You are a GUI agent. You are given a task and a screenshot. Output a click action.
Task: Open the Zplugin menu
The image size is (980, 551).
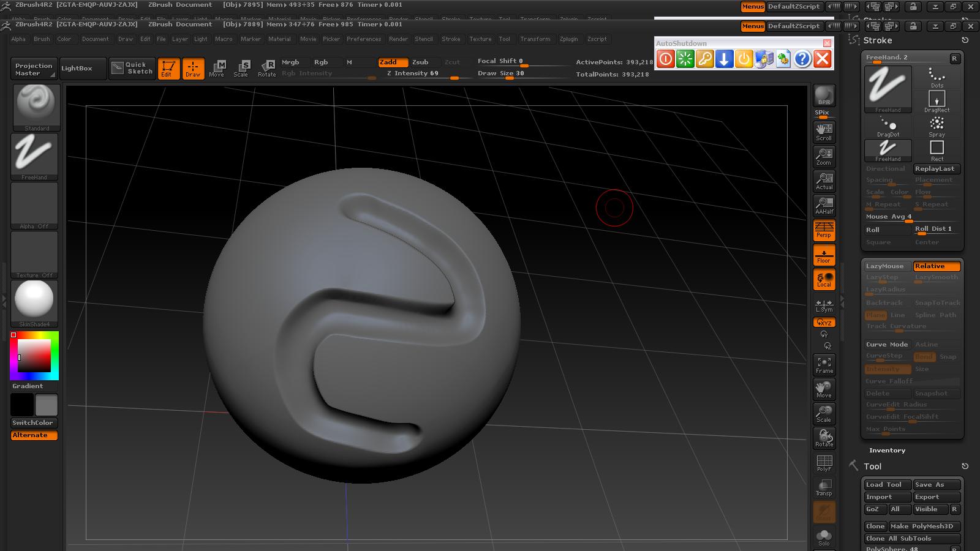click(568, 39)
